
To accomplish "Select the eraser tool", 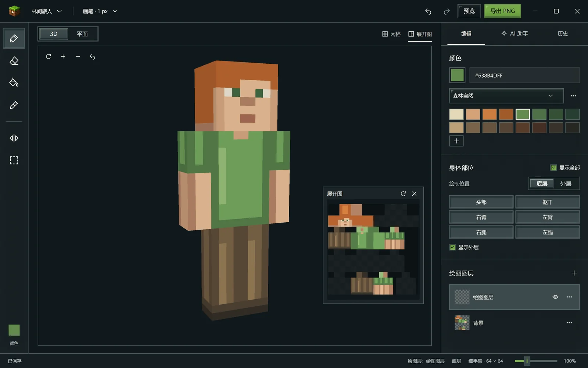I will [14, 61].
